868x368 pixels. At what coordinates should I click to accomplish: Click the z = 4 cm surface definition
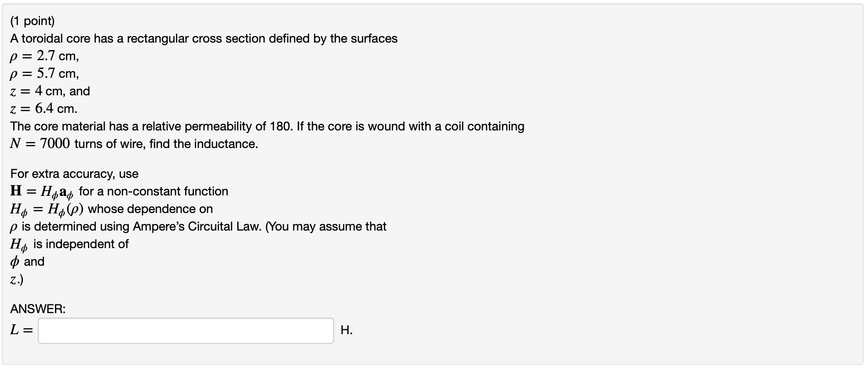pyautogui.click(x=50, y=91)
